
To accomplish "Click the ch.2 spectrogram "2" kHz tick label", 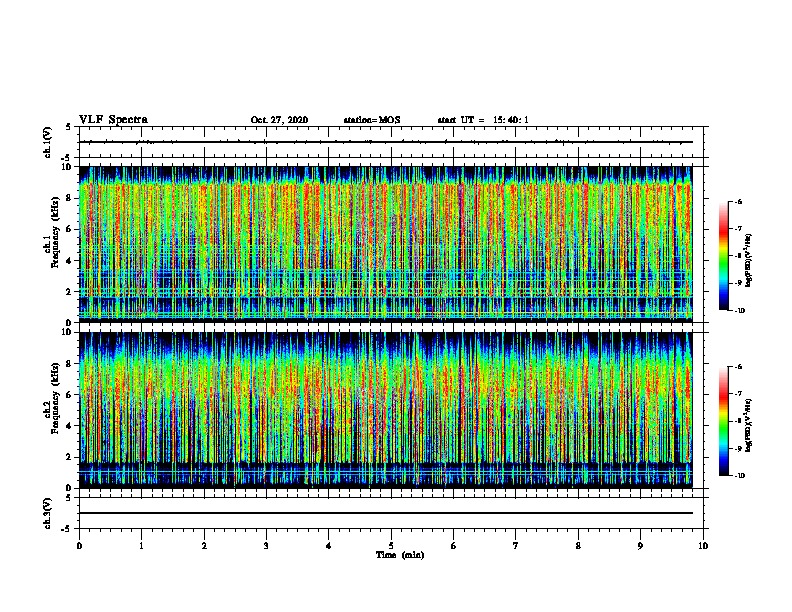I will (69, 457).
